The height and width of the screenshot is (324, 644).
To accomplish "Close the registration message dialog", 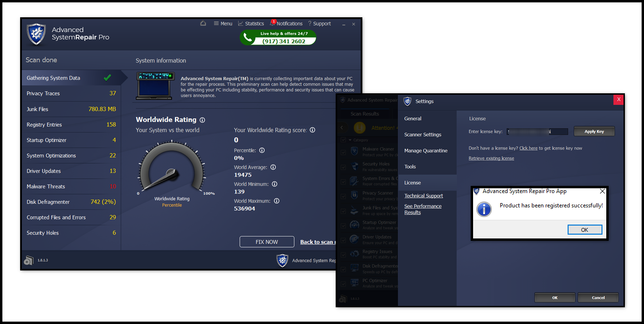I will coord(602,191).
